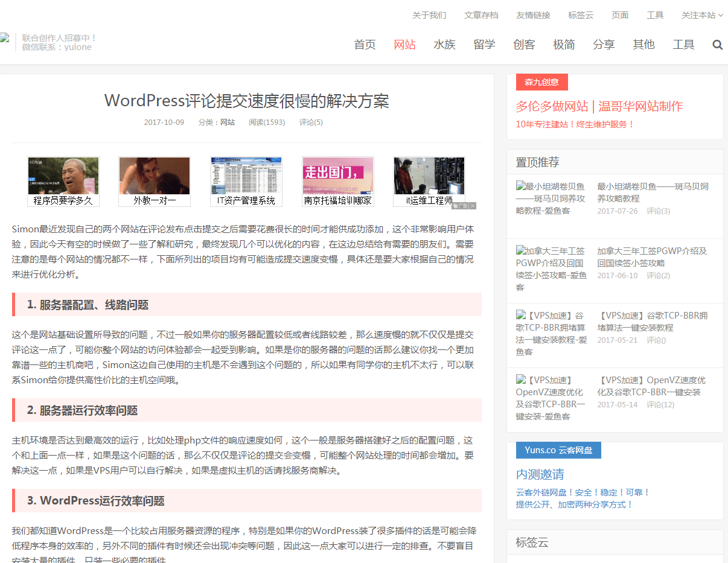Click the 森九创意 red label

541,82
